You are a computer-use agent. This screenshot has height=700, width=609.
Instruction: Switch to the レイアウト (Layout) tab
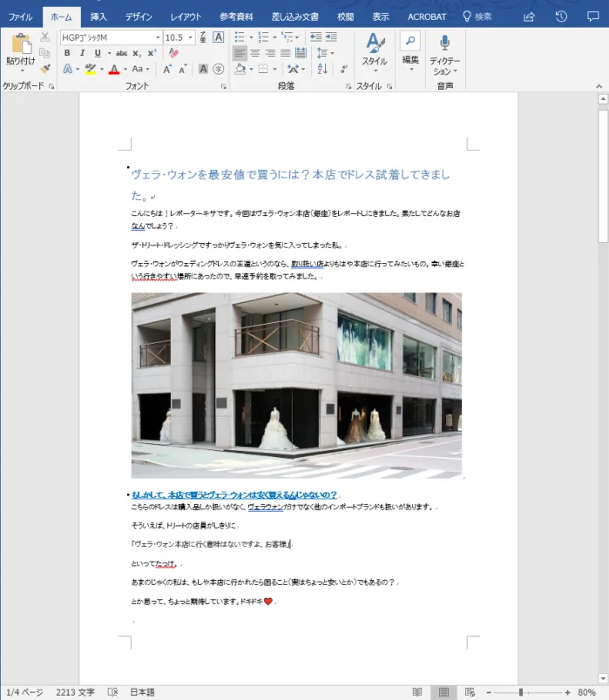(x=186, y=17)
